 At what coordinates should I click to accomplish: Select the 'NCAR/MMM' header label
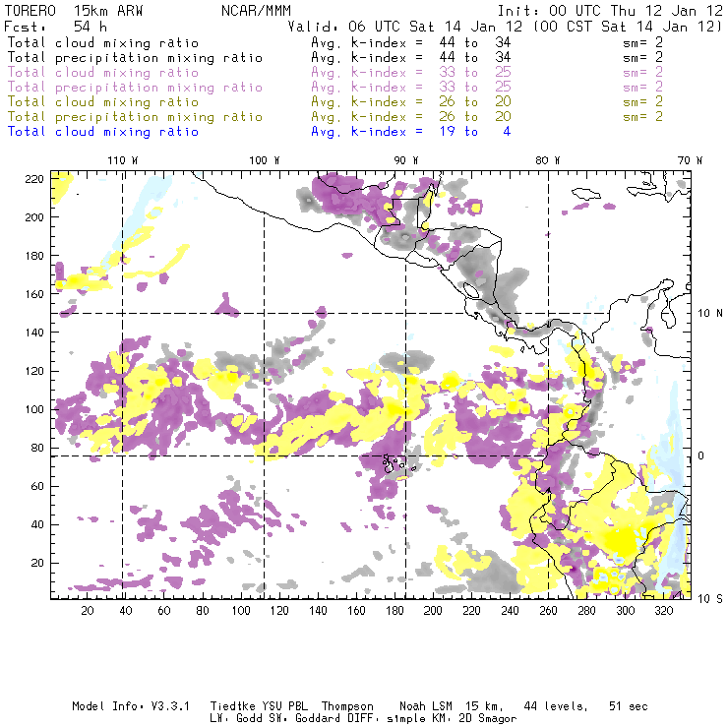256,11
